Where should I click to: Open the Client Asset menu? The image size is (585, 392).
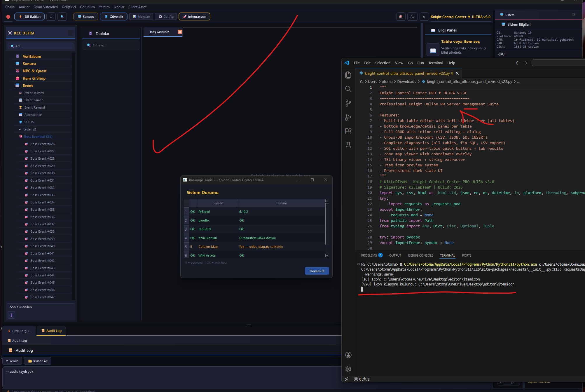pyautogui.click(x=137, y=7)
